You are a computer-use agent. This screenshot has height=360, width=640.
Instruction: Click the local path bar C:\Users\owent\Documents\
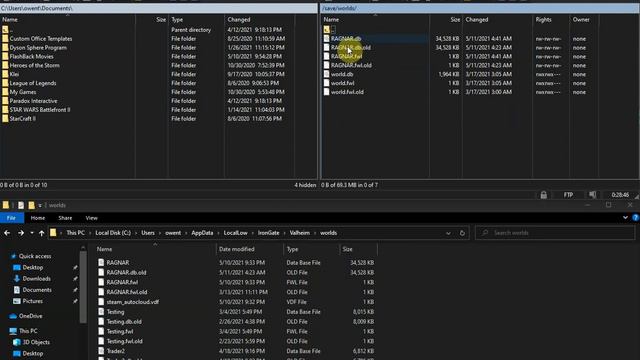[x=158, y=8]
